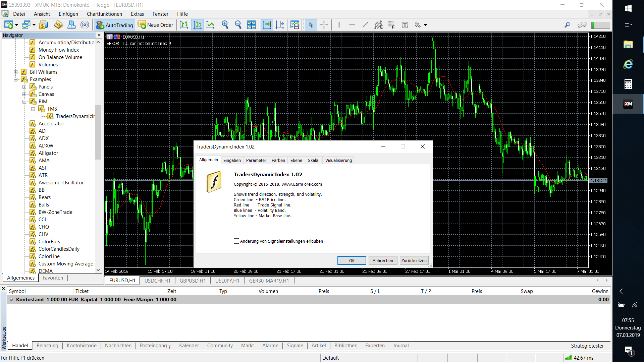Open the profiles dropdown arrow
The height and width of the screenshot is (362, 644).
pos(34,25)
